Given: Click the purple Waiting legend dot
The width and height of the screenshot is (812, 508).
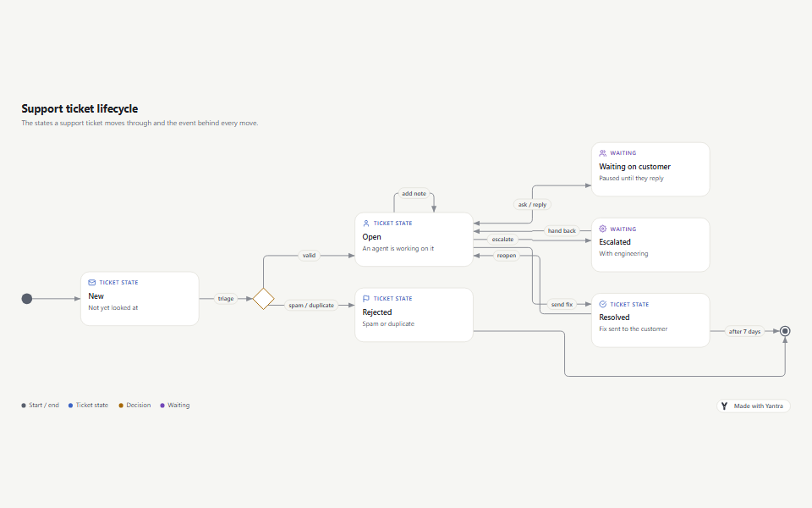Looking at the screenshot, I should coord(162,406).
